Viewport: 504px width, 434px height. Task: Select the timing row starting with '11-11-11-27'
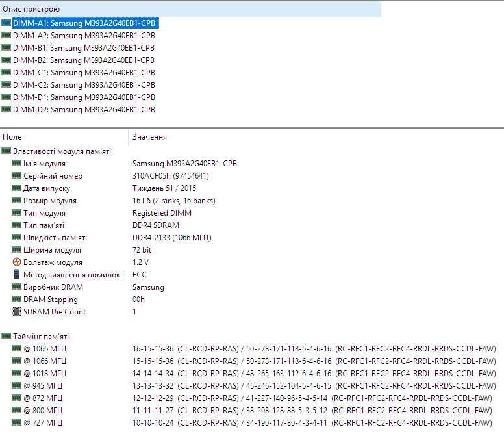click(x=312, y=410)
